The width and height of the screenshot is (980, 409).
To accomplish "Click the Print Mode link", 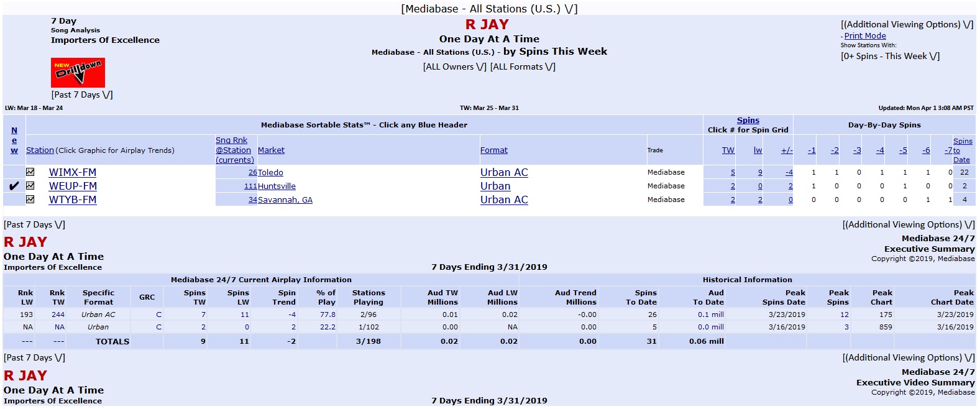I will pyautogui.click(x=865, y=36).
